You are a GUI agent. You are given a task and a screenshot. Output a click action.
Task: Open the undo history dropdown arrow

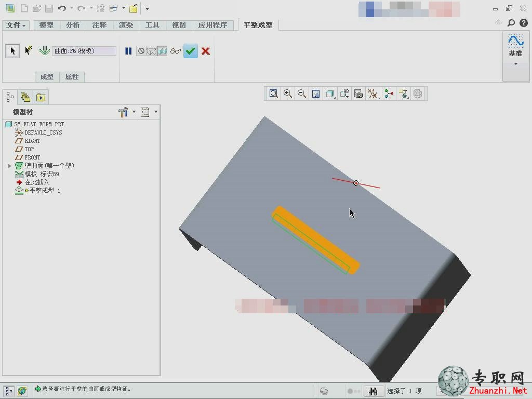coord(72,8)
